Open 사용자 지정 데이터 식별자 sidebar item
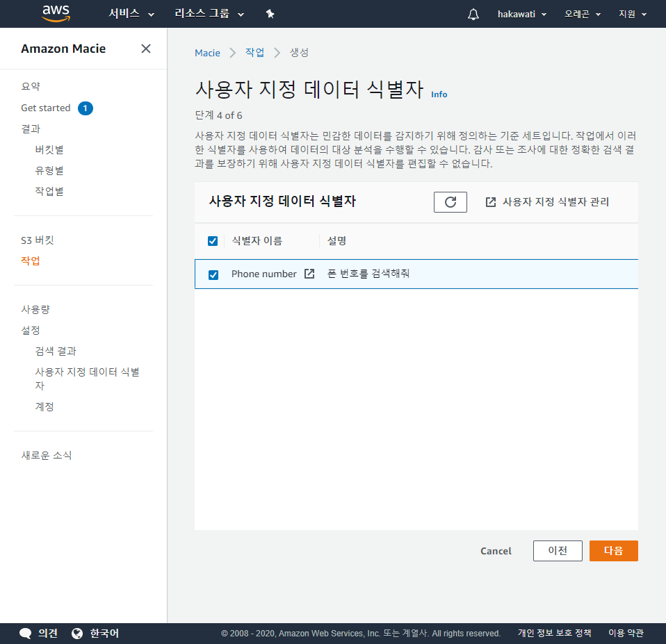This screenshot has width=666, height=644. [87, 379]
